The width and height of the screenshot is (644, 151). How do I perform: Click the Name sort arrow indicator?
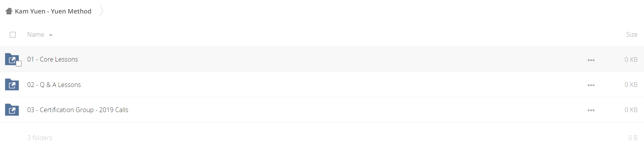pyautogui.click(x=51, y=35)
